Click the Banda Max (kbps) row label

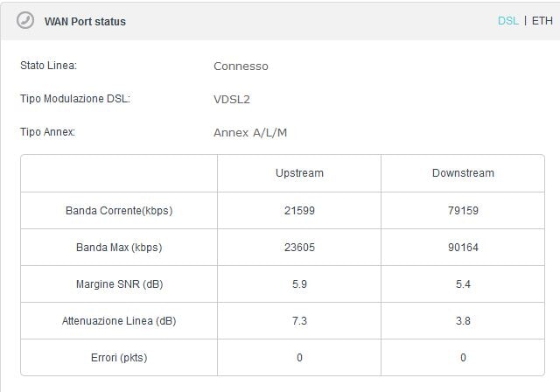[x=119, y=248]
